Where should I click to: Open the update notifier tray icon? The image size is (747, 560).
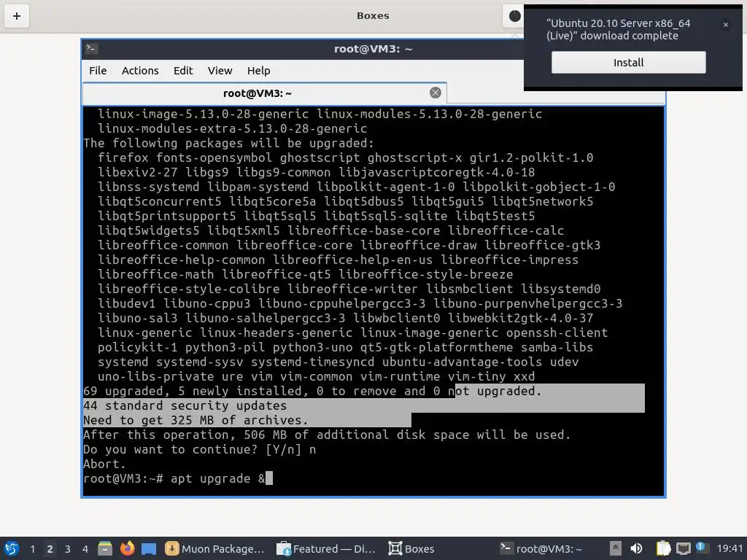pyautogui.click(x=701, y=548)
